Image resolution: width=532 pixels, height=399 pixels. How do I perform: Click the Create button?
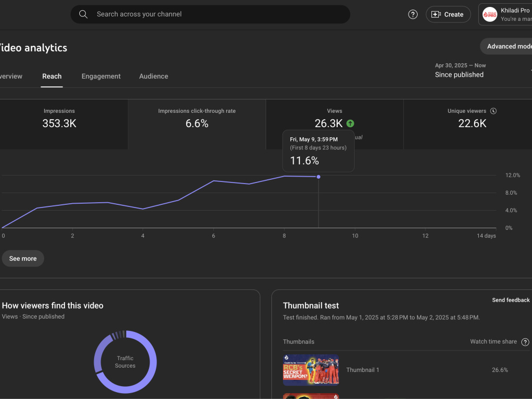(x=448, y=14)
